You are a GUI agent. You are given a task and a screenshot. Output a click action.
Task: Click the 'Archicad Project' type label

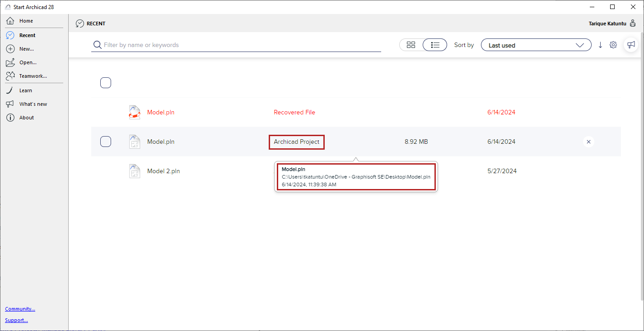click(297, 142)
